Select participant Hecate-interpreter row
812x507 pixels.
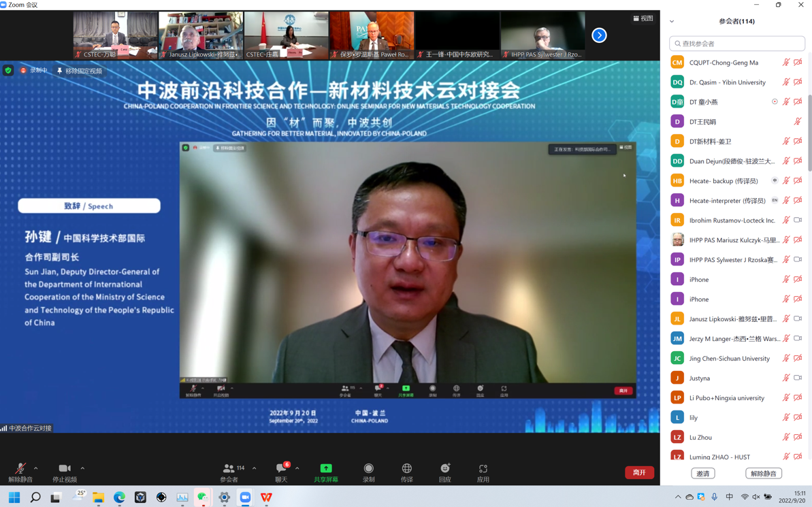pyautogui.click(x=737, y=200)
